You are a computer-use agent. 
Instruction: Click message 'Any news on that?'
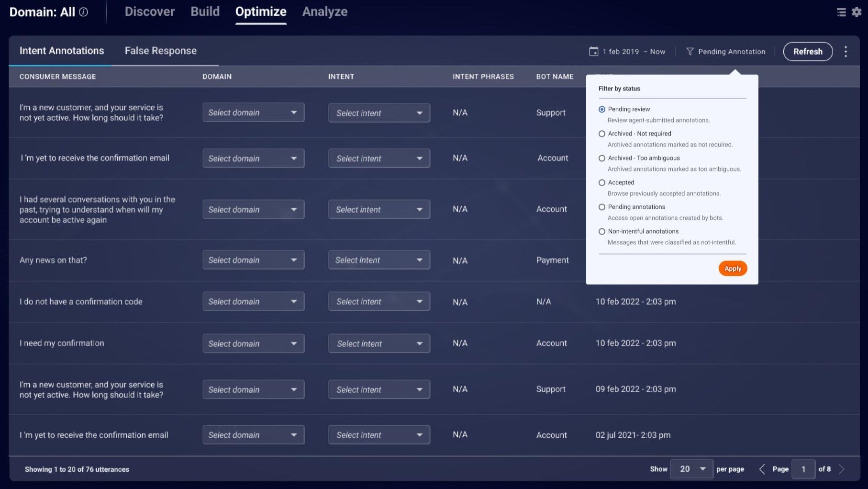click(x=53, y=260)
